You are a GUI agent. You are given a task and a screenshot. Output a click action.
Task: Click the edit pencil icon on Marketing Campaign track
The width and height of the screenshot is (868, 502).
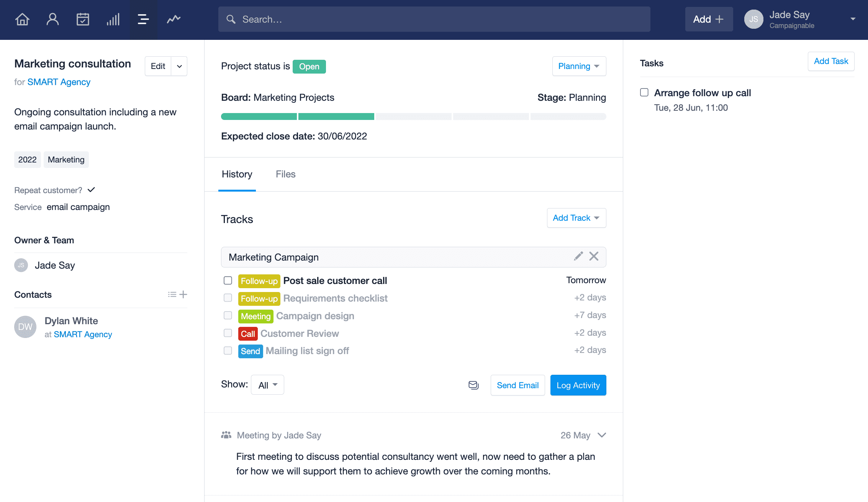(x=578, y=256)
